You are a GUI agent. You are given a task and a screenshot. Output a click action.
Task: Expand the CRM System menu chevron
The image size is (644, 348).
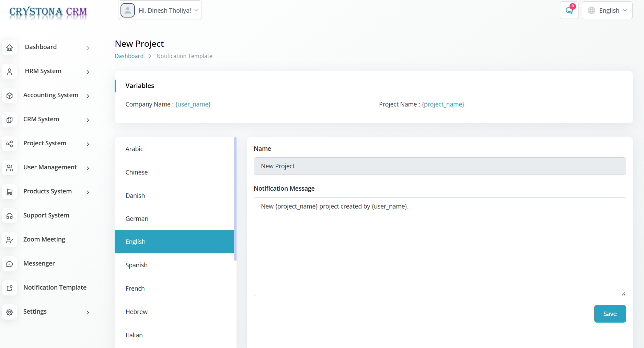pos(88,120)
